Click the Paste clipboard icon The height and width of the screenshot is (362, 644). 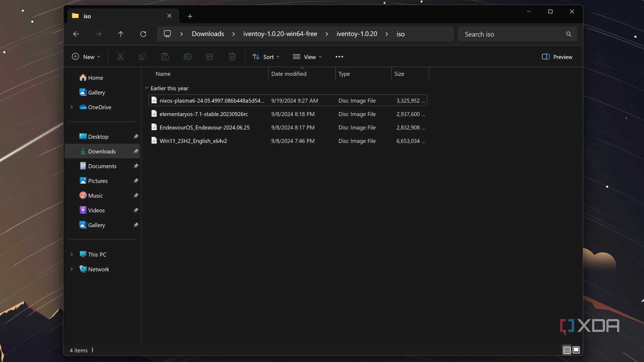click(x=165, y=57)
